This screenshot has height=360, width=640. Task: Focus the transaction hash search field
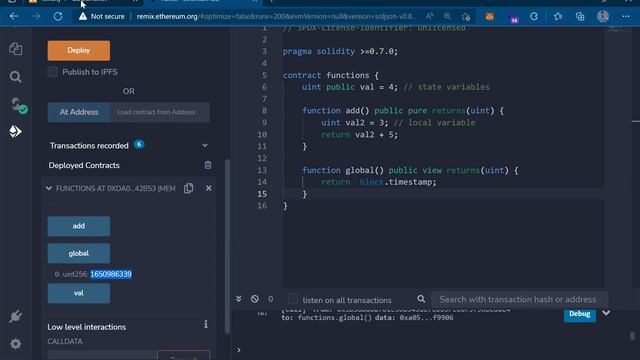pos(519,300)
